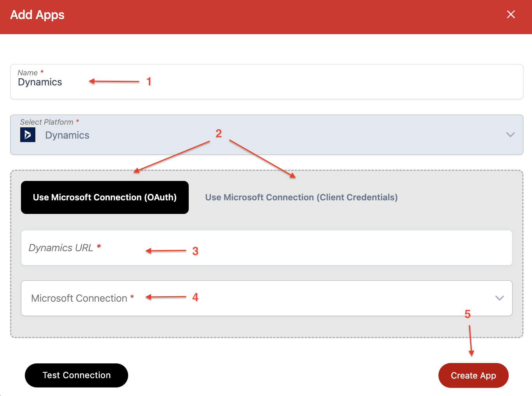532x396 pixels.
Task: Click the Dynamics platform logo icon
Action: [x=28, y=135]
